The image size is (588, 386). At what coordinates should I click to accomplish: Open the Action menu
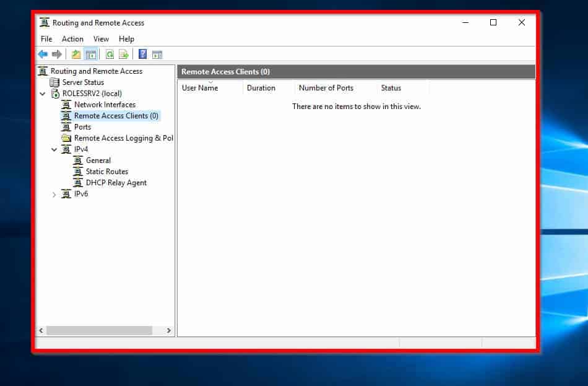(x=72, y=38)
